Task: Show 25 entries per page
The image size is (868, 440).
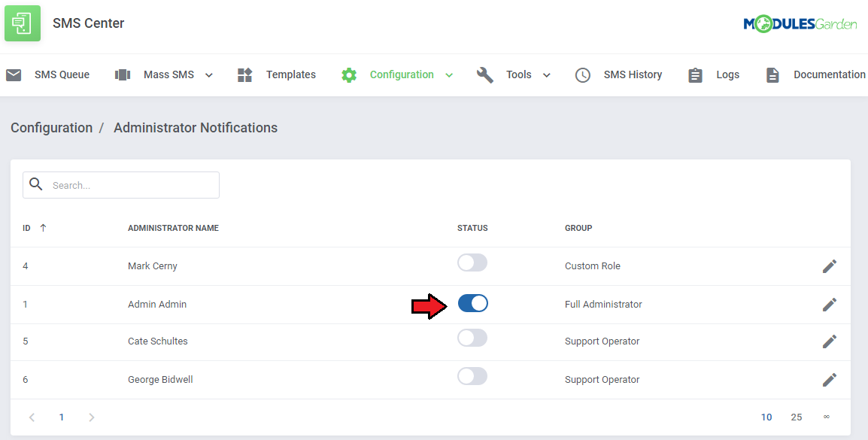Action: (x=796, y=417)
